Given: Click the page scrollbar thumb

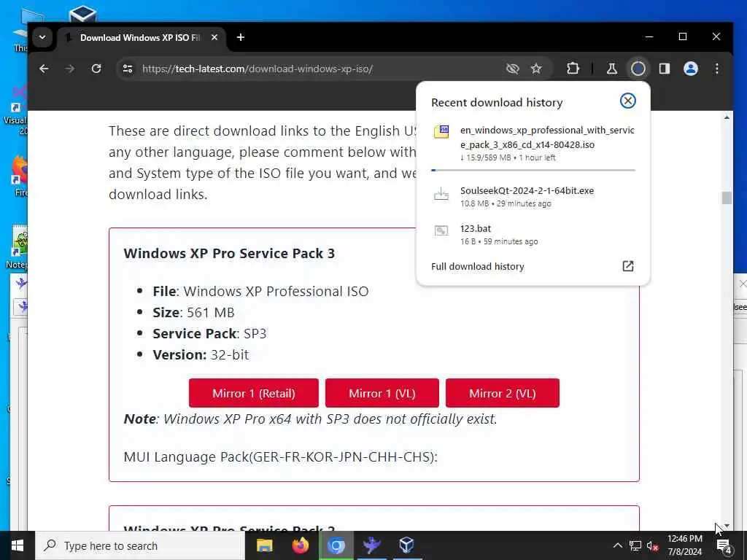Looking at the screenshot, I should pos(727,197).
